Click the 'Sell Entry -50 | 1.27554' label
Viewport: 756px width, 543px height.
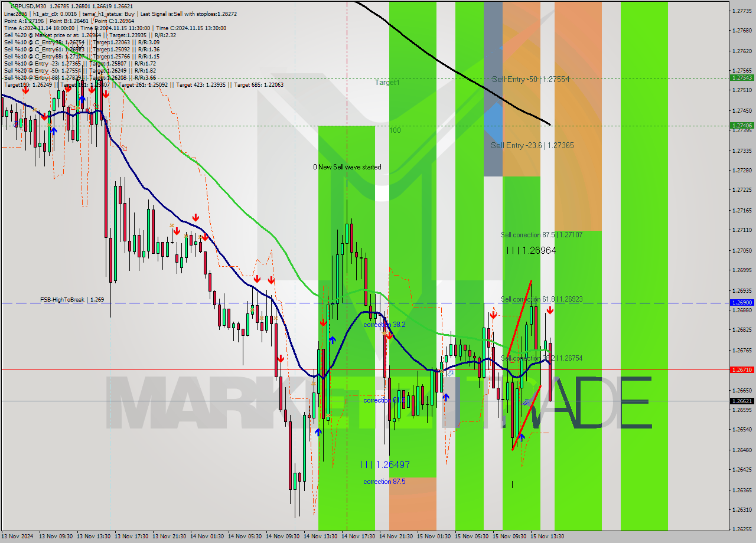[530, 79]
